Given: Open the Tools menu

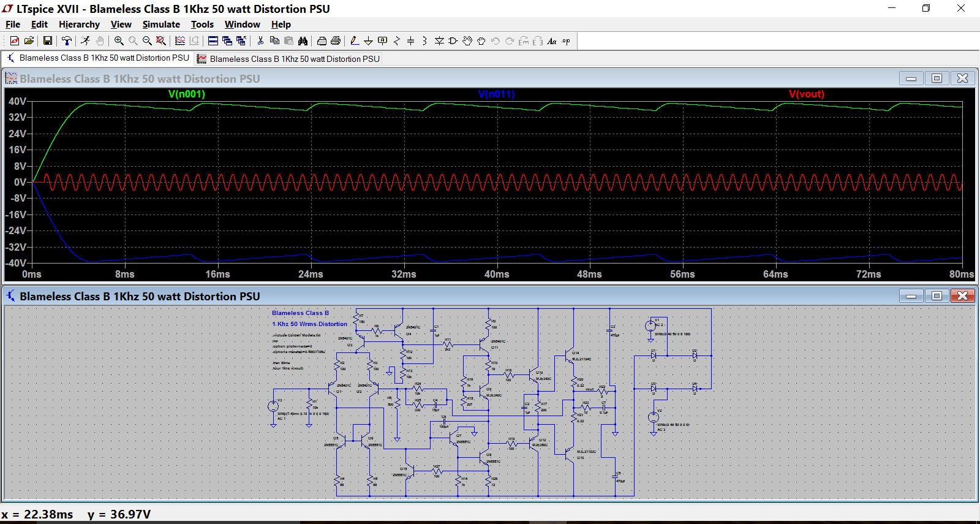Looking at the screenshot, I should tap(202, 25).
